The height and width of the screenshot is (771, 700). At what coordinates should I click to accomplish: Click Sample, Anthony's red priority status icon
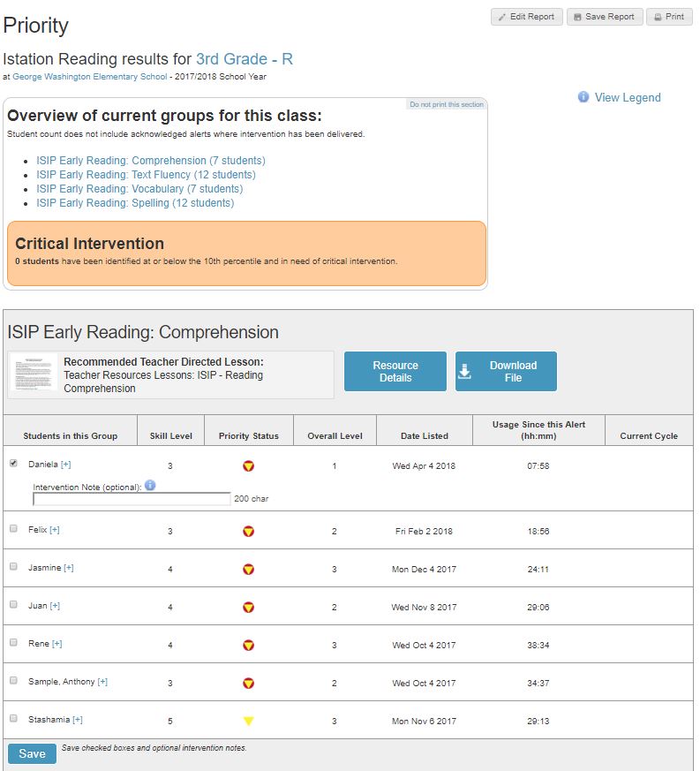click(x=248, y=683)
